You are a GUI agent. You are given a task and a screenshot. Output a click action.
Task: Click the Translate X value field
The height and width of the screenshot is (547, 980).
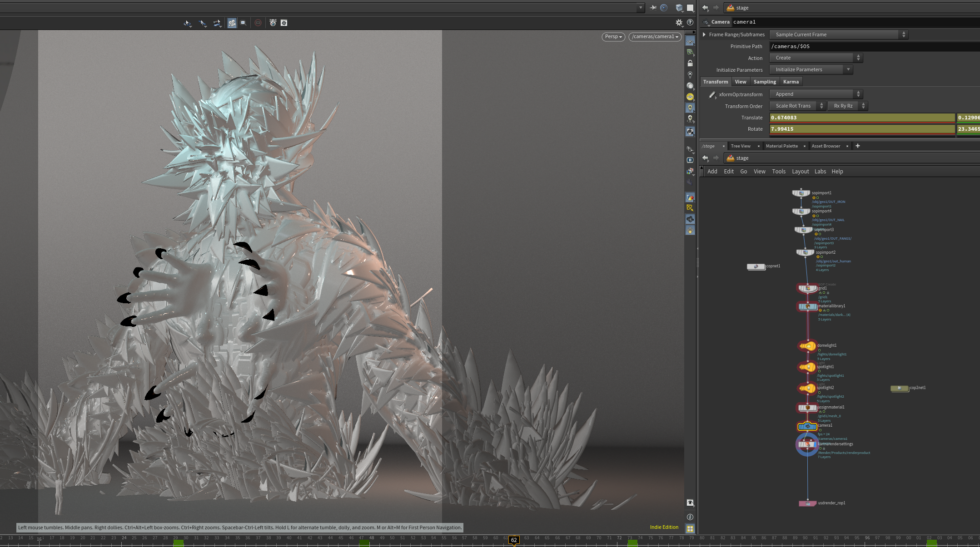(862, 118)
